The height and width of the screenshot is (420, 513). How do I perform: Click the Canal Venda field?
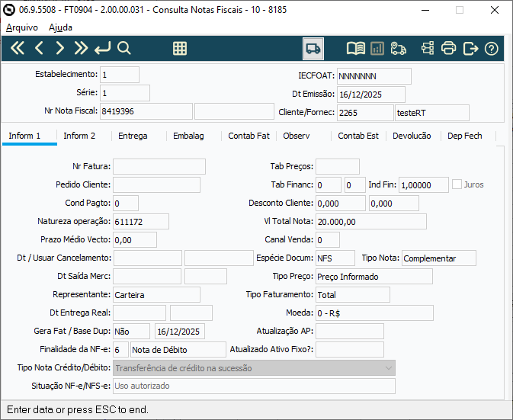(328, 240)
